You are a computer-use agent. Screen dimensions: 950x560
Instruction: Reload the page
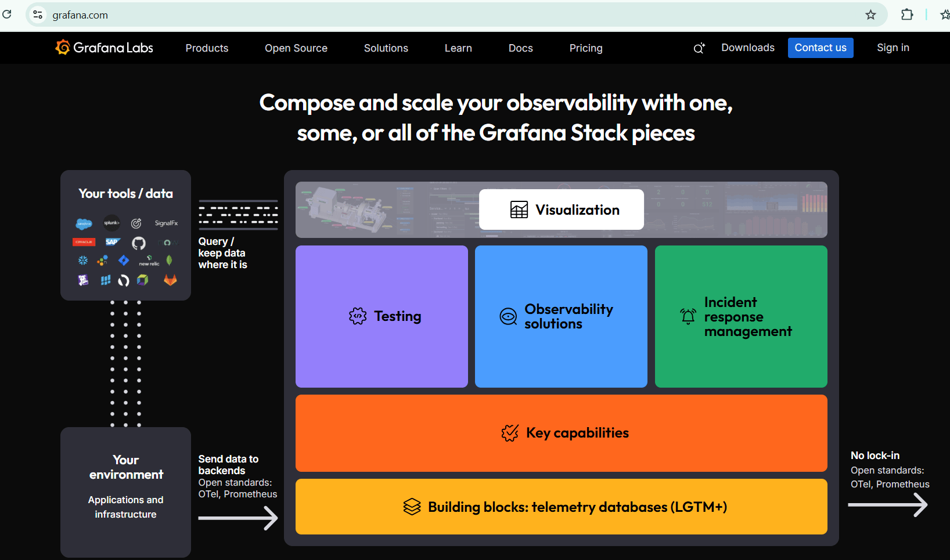[7, 15]
